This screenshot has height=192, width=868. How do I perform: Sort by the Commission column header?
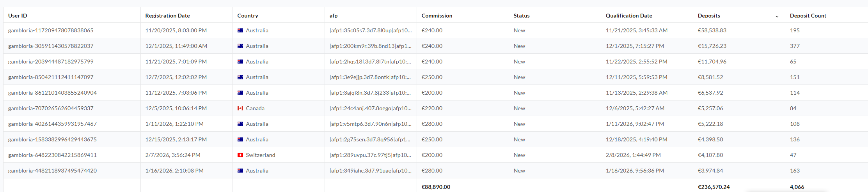(x=437, y=16)
